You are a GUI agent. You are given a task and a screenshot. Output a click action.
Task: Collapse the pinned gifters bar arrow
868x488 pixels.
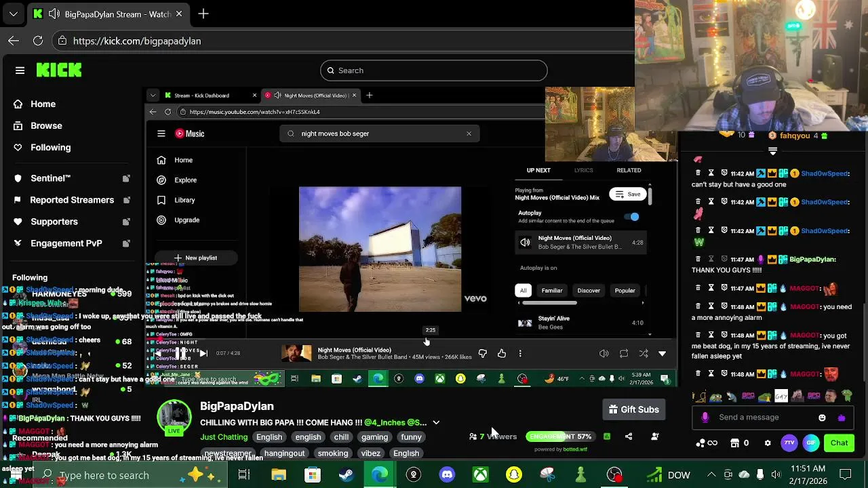point(772,151)
